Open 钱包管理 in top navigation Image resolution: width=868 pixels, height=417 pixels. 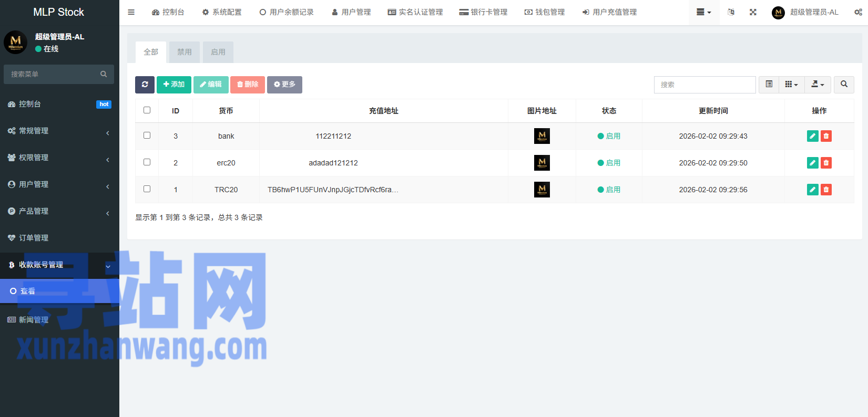click(x=545, y=12)
